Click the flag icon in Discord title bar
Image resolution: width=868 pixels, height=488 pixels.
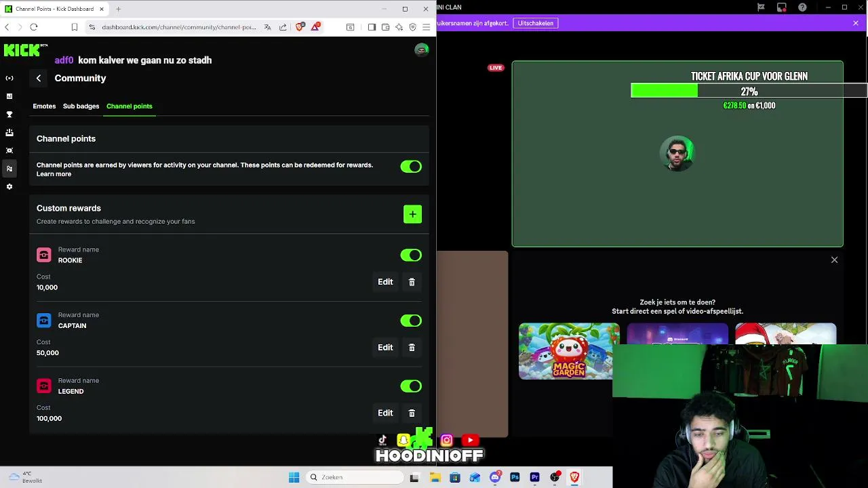[x=761, y=7]
